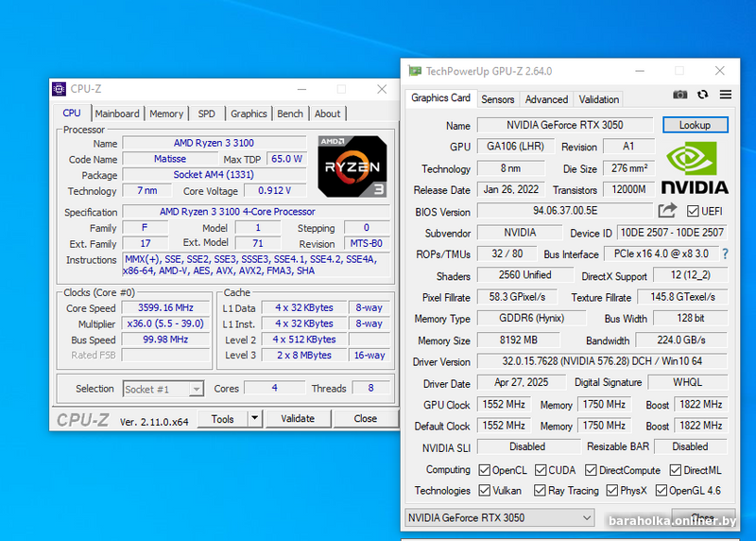756x541 pixels.
Task: Click the GPU-Z refresh icon
Action: [x=702, y=95]
